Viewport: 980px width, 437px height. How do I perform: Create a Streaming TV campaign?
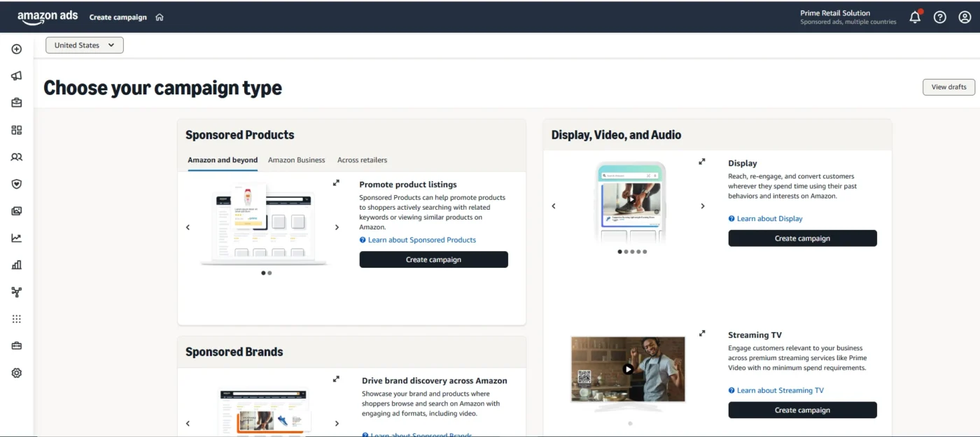[x=802, y=410]
